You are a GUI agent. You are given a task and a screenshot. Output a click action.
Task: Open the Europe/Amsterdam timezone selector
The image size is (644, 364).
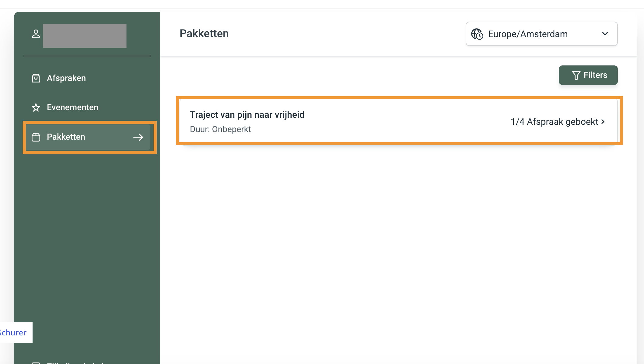[x=528, y=34]
